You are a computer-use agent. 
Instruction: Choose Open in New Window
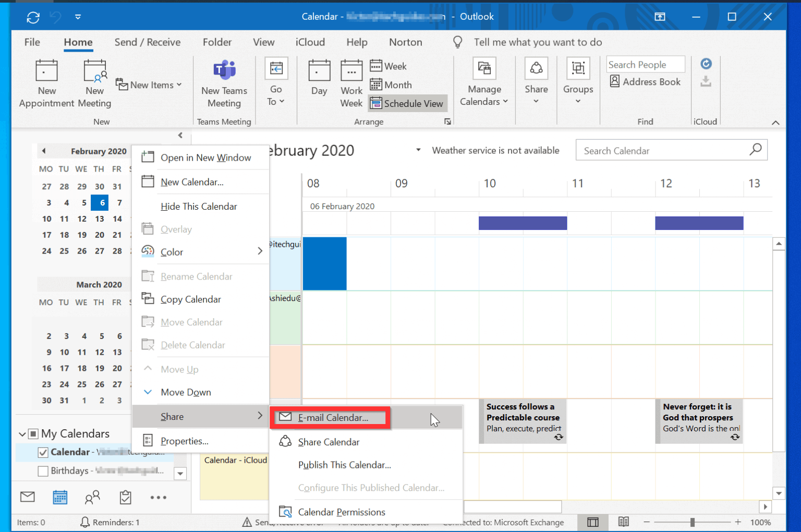[200, 158]
